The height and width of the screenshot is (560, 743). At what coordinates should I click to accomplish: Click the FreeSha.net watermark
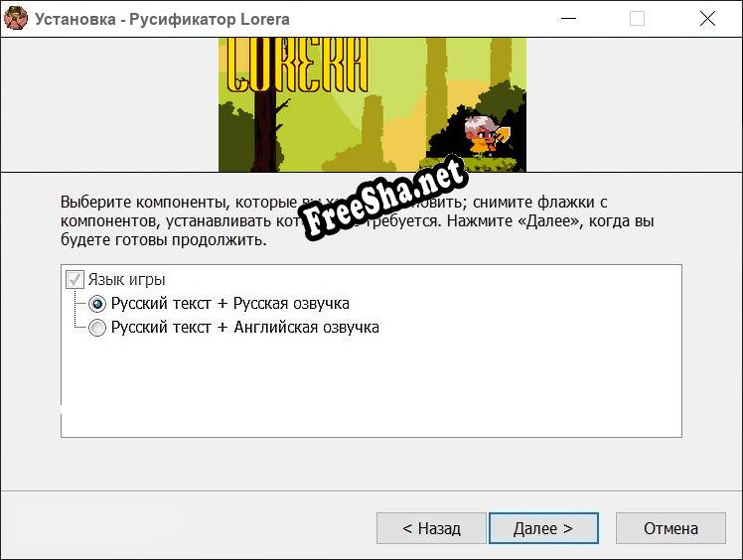pos(383,197)
